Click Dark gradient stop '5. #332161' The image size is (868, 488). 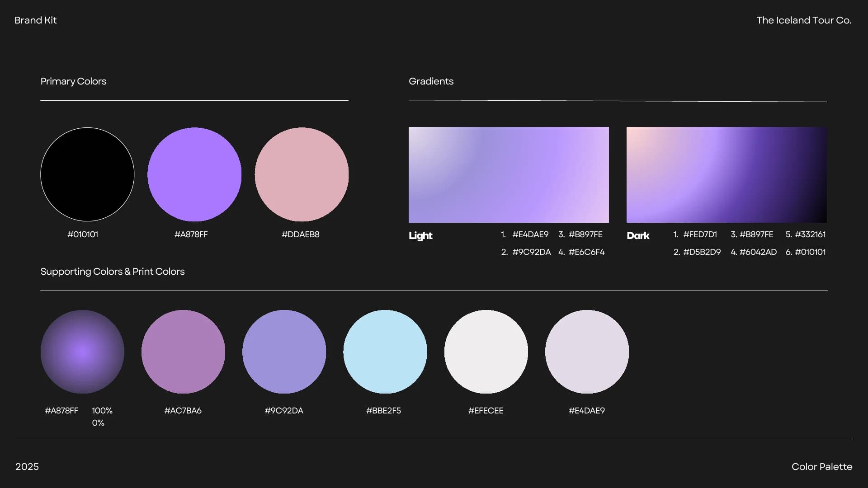coord(806,235)
